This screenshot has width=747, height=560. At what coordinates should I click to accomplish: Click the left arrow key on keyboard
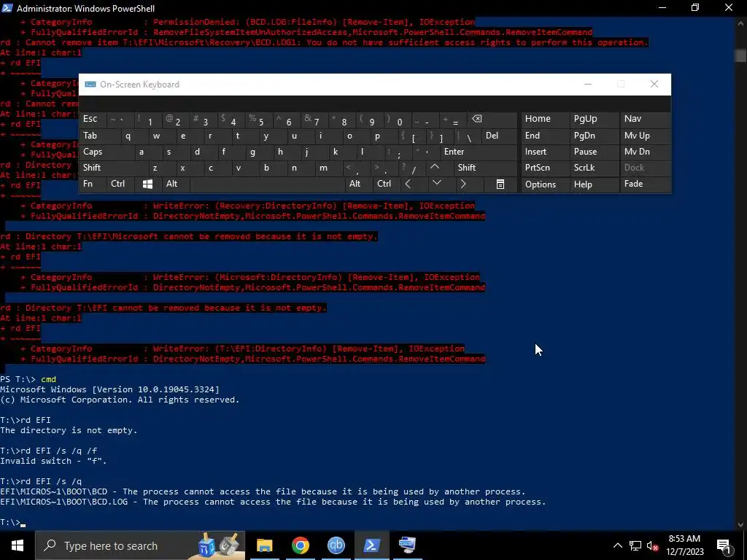408,184
